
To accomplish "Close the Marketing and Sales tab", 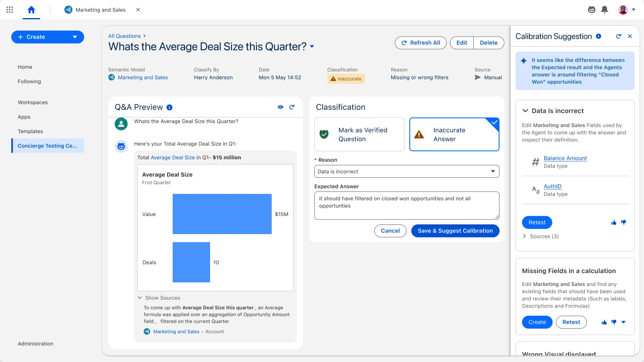I will coord(138,10).
